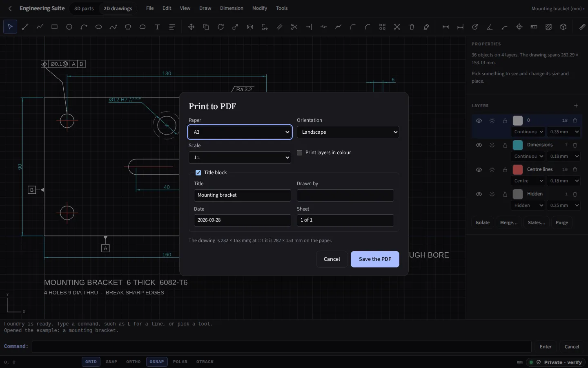Activate the Trim scissors tool

click(294, 27)
